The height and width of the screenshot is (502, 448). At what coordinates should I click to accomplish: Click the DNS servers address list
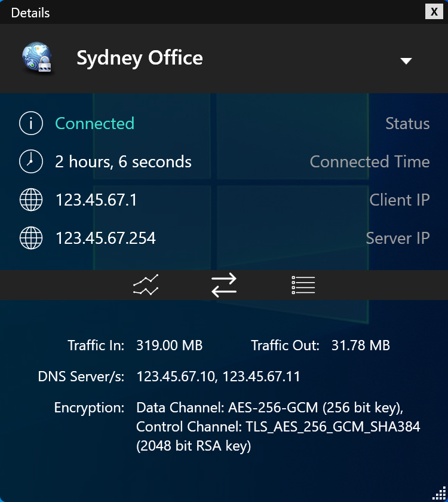[218, 376]
